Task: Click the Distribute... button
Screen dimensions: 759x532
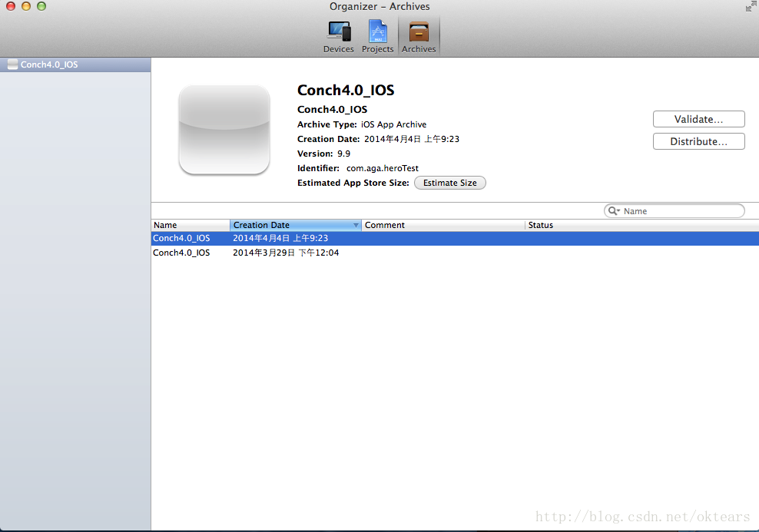Action: tap(698, 141)
